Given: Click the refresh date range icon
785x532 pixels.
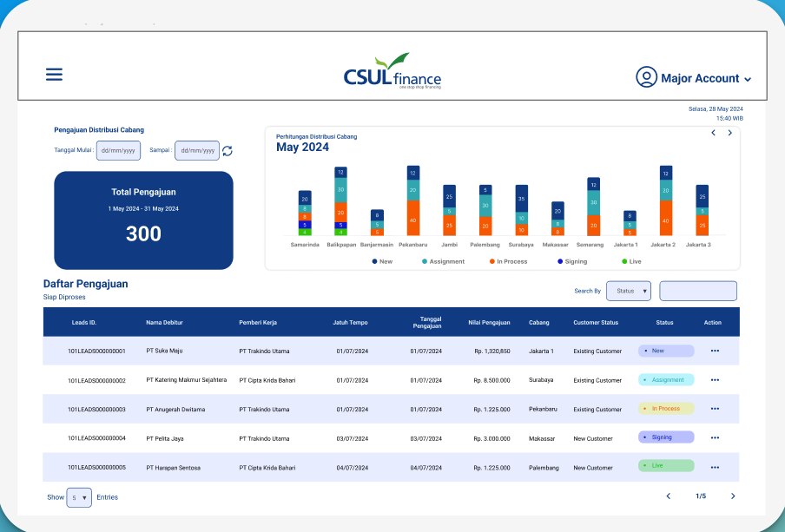Looking at the screenshot, I should coord(228,151).
